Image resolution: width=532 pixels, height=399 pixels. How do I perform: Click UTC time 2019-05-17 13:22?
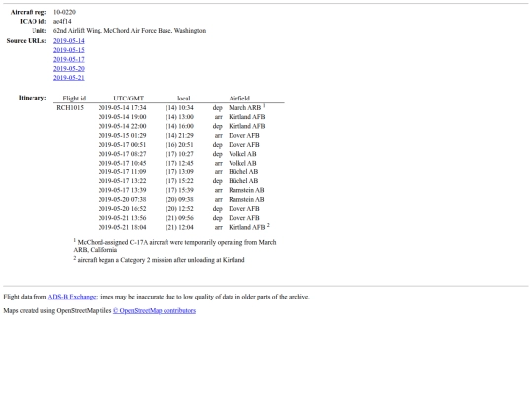[122, 181]
